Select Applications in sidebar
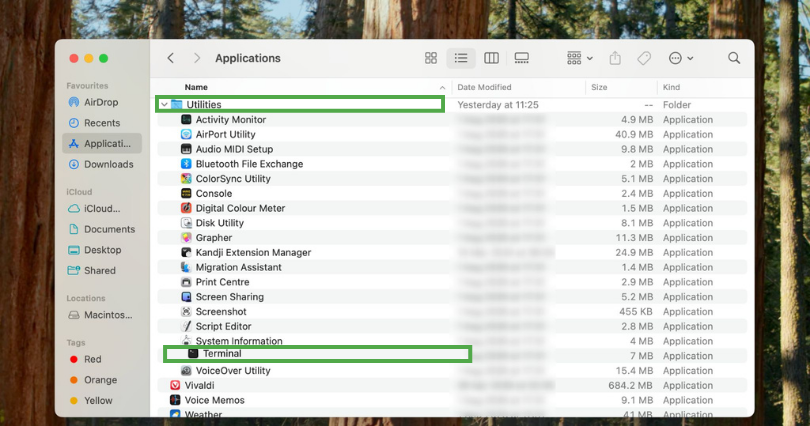This screenshot has width=810, height=426. pyautogui.click(x=102, y=144)
